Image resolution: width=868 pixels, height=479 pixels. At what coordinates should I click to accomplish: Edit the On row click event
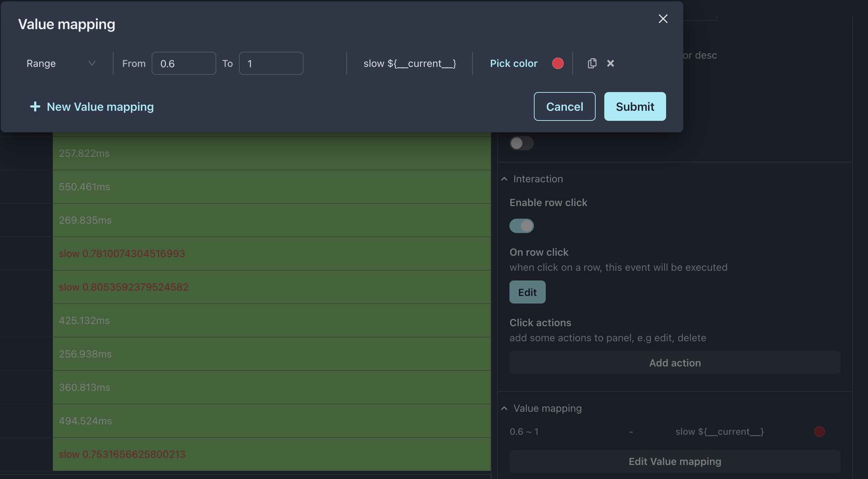coord(527,292)
